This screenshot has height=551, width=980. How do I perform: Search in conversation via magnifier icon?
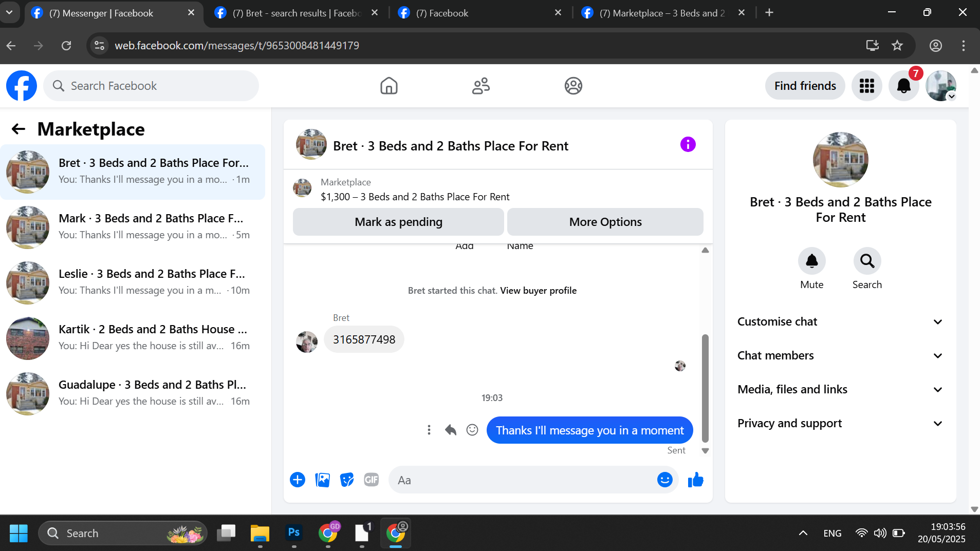867,261
